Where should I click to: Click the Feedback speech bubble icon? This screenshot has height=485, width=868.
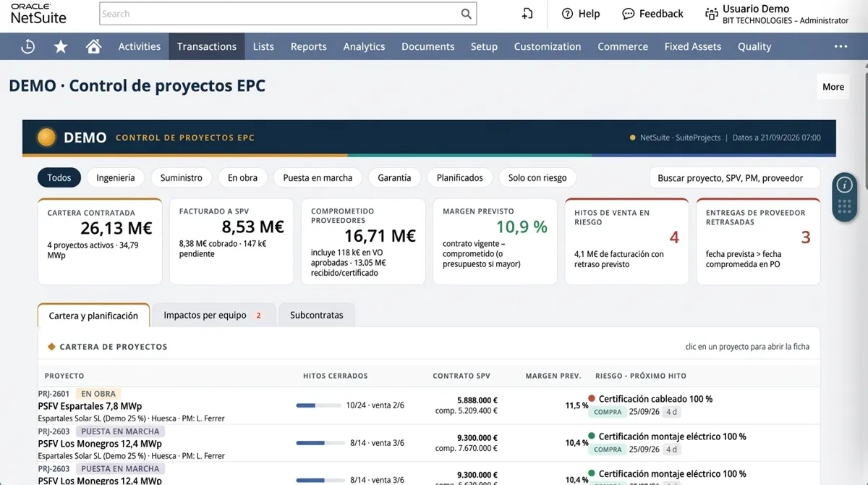click(x=628, y=14)
